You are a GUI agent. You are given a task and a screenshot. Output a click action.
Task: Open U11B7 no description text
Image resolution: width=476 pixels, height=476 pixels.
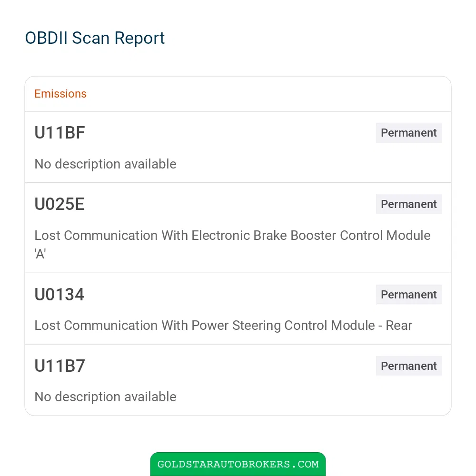point(105,397)
